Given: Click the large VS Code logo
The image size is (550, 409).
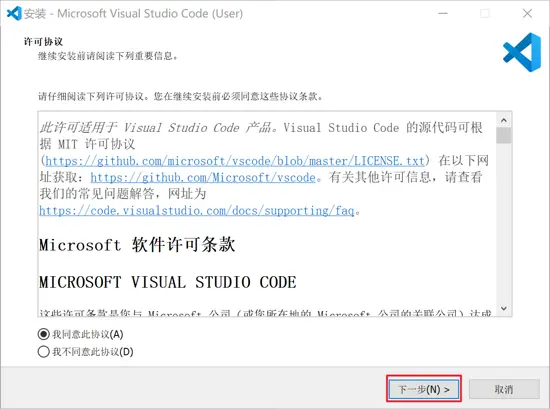Looking at the screenshot, I should coord(522,52).
